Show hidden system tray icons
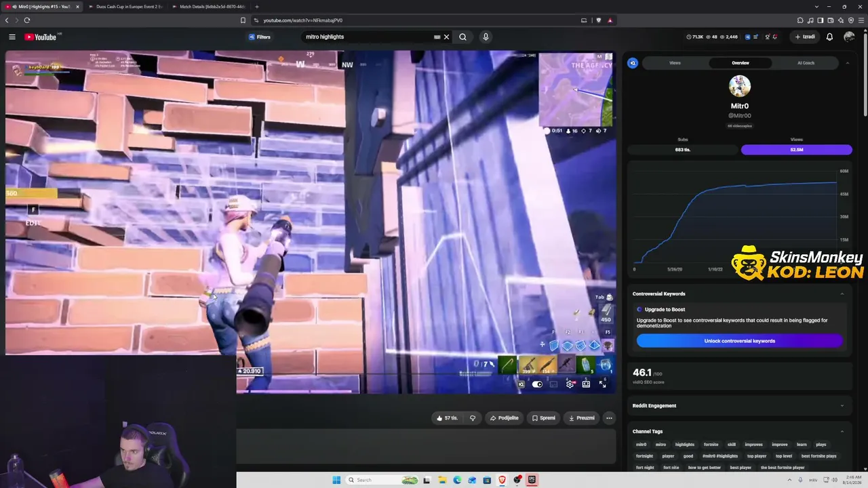 790,481
